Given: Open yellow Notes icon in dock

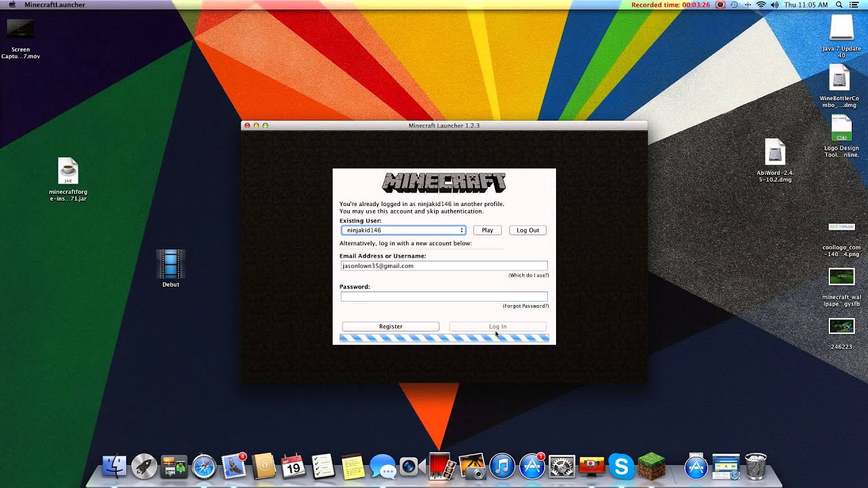Looking at the screenshot, I should [353, 467].
